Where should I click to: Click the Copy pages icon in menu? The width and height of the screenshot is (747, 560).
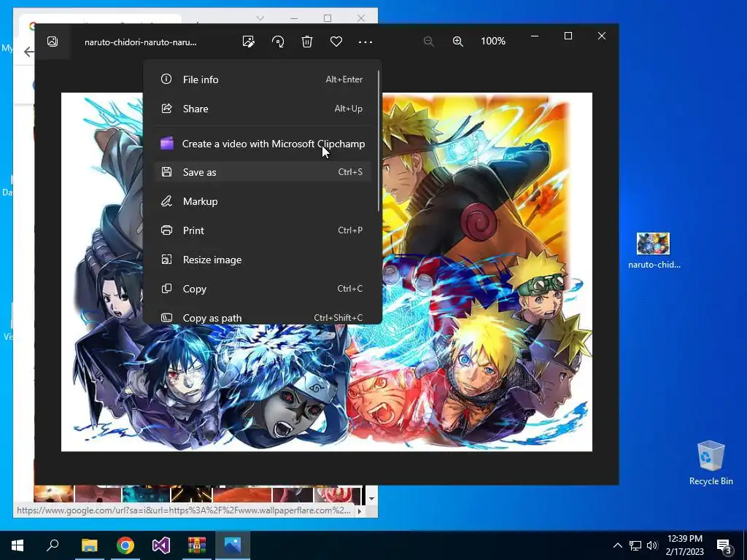(166, 289)
